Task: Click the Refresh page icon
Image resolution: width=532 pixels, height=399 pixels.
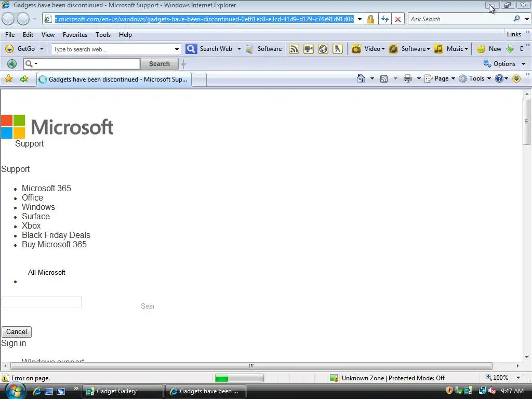Action: click(x=385, y=19)
